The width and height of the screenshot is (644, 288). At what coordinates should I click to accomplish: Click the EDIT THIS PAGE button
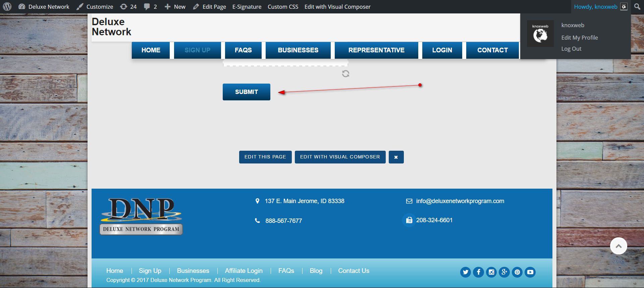(x=265, y=157)
